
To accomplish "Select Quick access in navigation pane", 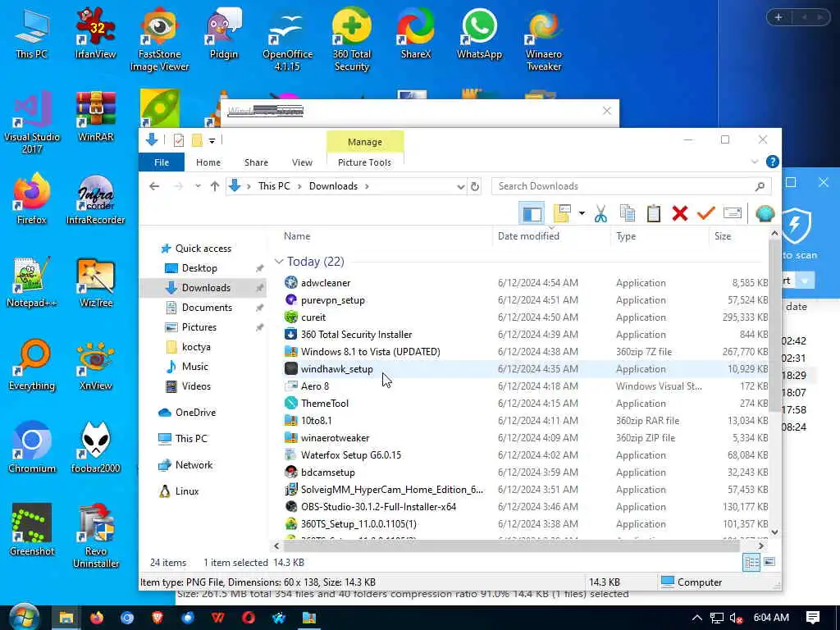I will pos(203,249).
